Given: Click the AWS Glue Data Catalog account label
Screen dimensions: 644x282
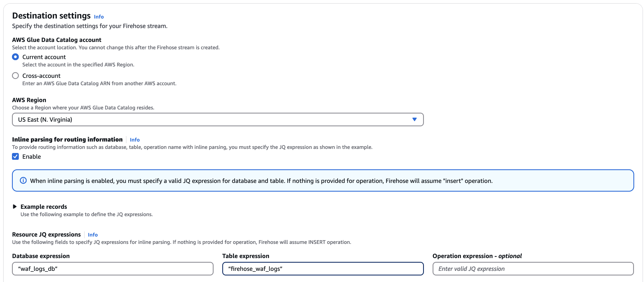Looking at the screenshot, I should [57, 40].
